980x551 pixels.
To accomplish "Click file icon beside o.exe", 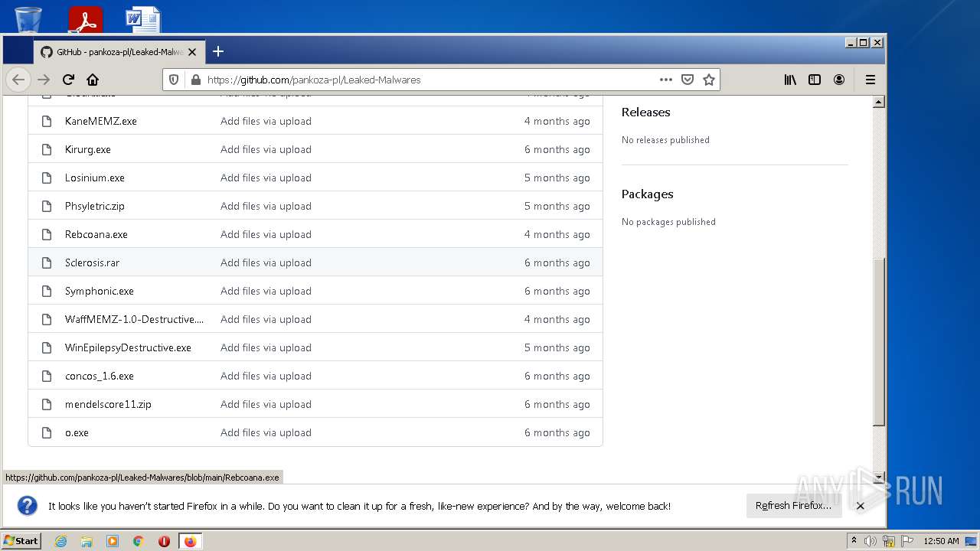I will click(x=47, y=432).
